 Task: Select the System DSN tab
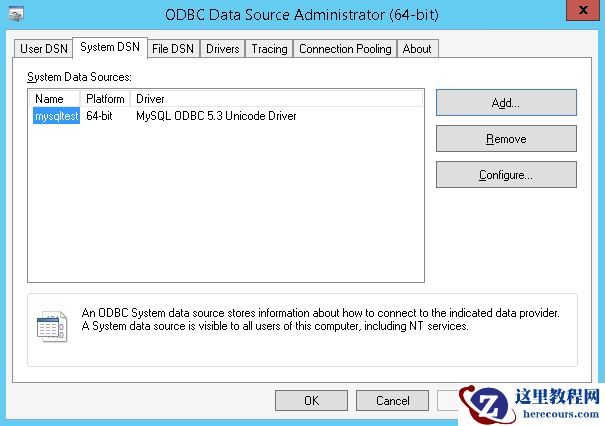[111, 47]
